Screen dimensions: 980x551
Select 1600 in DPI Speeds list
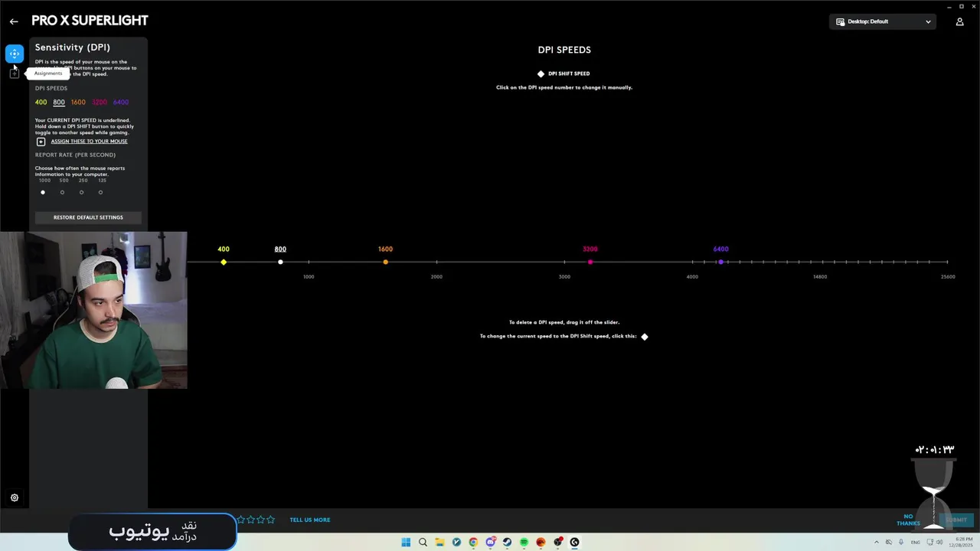coord(78,102)
